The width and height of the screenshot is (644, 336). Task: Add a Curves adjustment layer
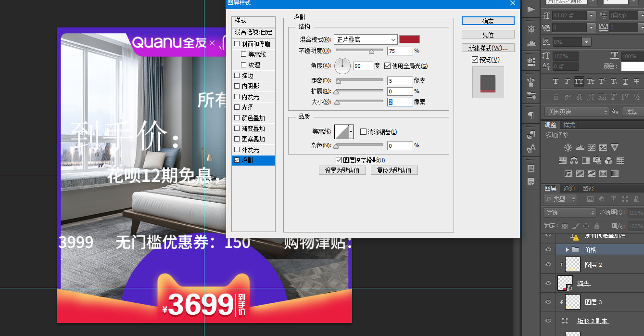coord(592,148)
